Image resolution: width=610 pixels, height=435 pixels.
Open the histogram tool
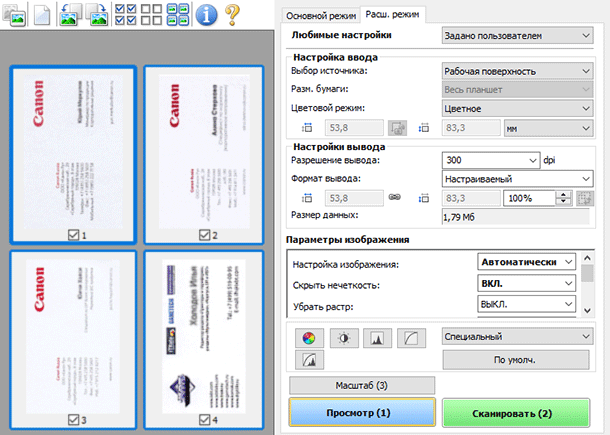(377, 338)
